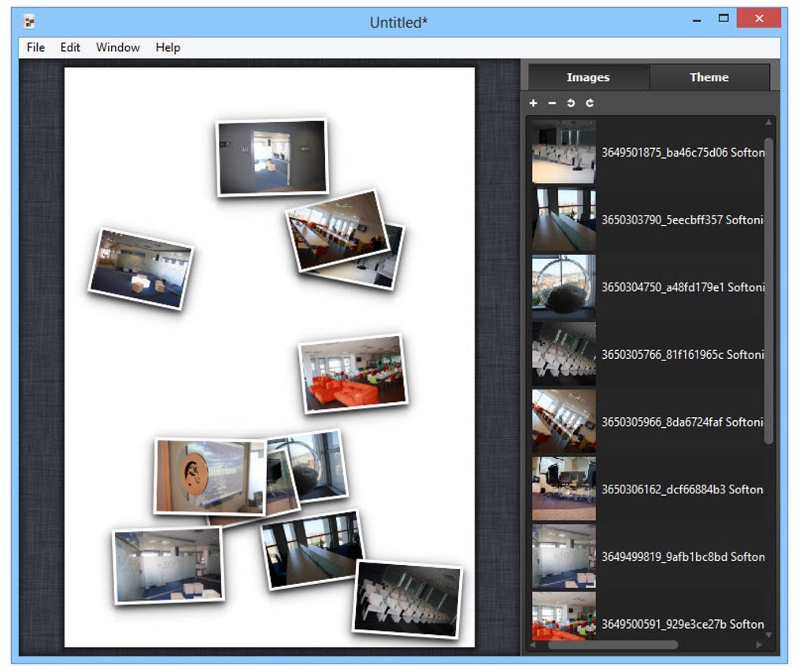Open the File menu
Viewport: 803px width, 672px height.
tap(36, 47)
